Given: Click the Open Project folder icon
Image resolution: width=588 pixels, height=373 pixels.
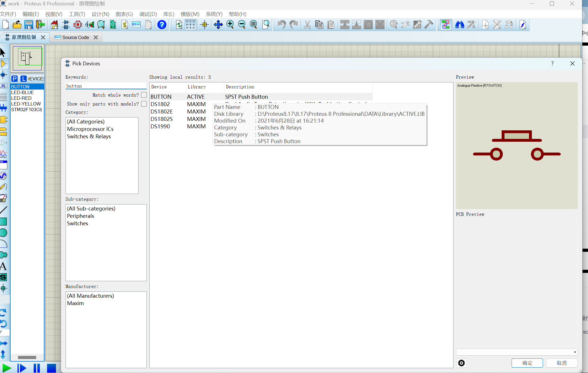Looking at the screenshot, I should (17, 25).
